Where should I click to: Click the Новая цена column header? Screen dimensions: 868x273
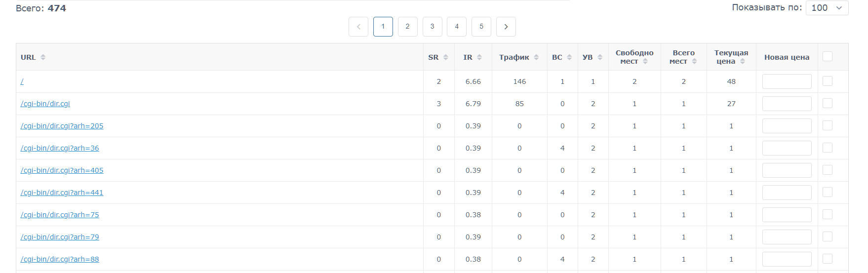click(x=787, y=57)
